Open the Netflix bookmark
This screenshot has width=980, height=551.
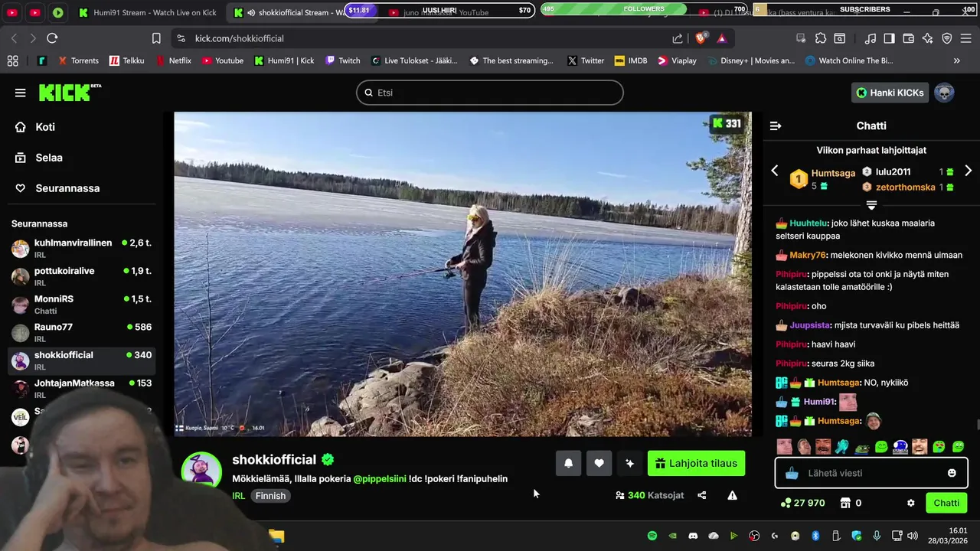(x=173, y=60)
